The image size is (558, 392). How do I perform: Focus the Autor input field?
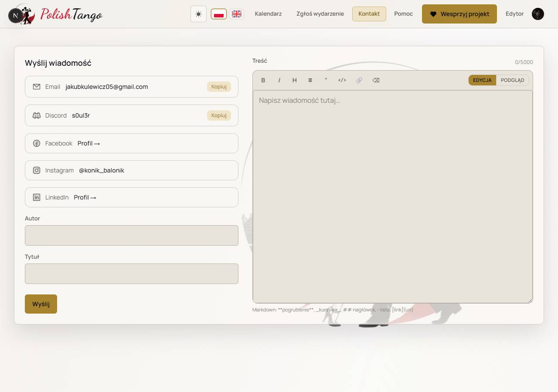coord(132,235)
